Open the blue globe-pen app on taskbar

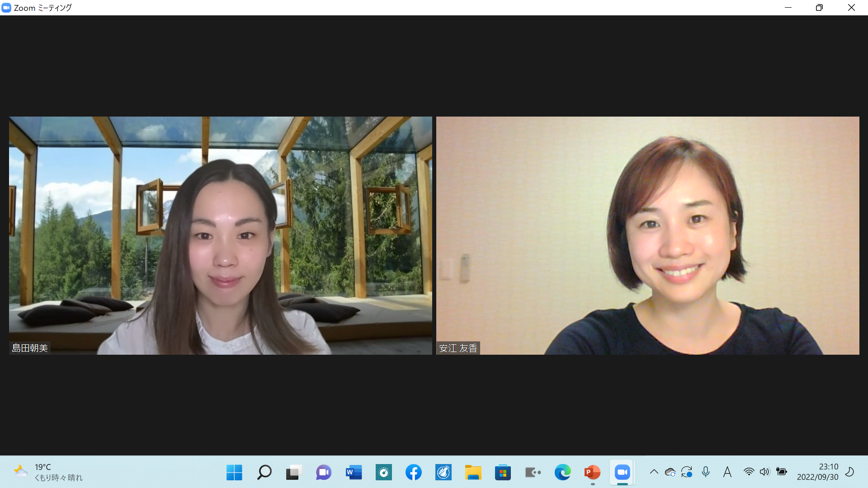click(x=443, y=473)
